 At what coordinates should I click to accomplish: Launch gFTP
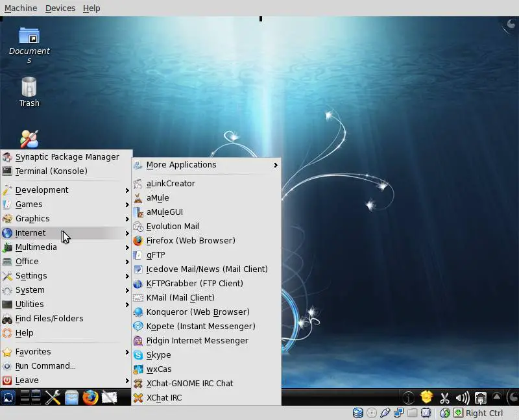(206, 254)
